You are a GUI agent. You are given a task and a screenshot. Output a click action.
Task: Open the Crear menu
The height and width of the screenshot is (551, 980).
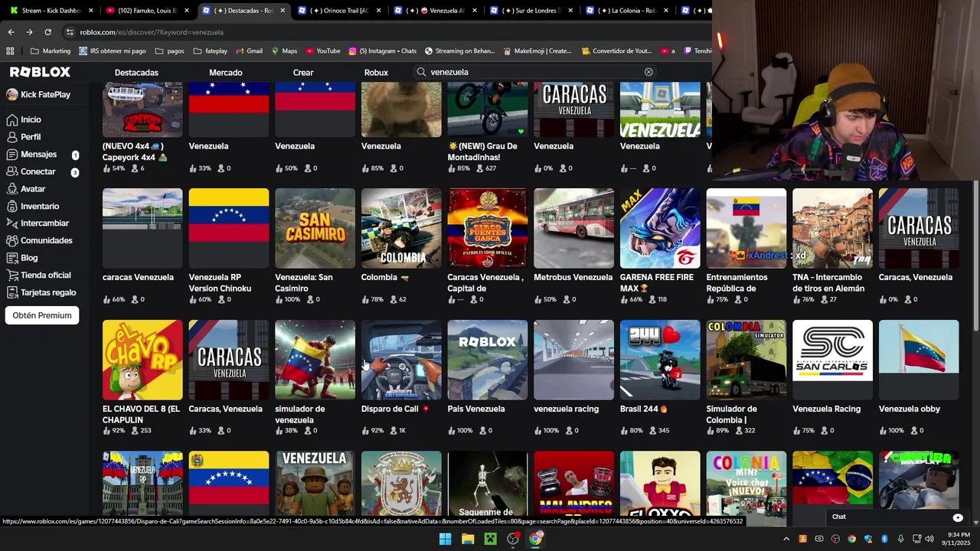point(303,72)
